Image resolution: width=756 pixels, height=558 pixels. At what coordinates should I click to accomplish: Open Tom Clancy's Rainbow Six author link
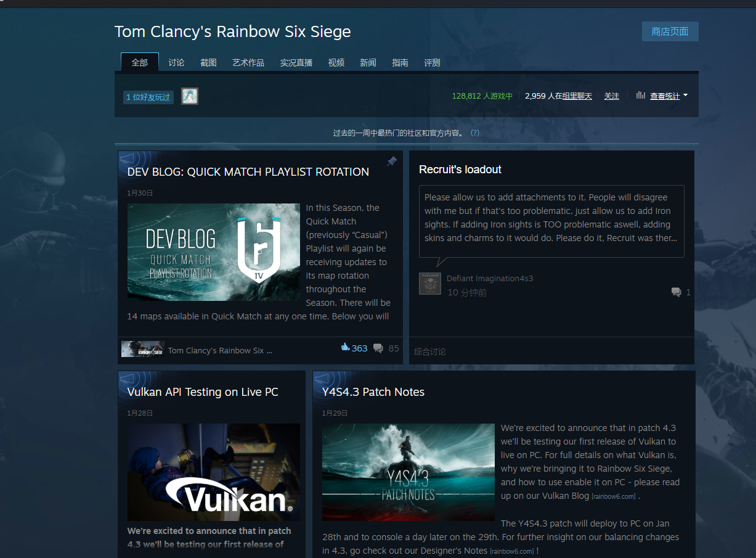pyautogui.click(x=220, y=350)
